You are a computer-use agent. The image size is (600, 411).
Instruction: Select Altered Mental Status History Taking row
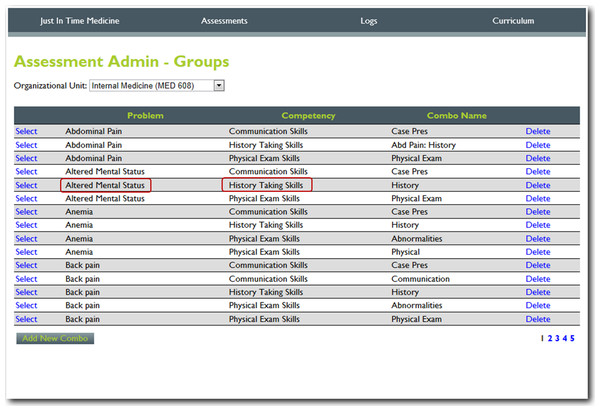click(x=26, y=185)
